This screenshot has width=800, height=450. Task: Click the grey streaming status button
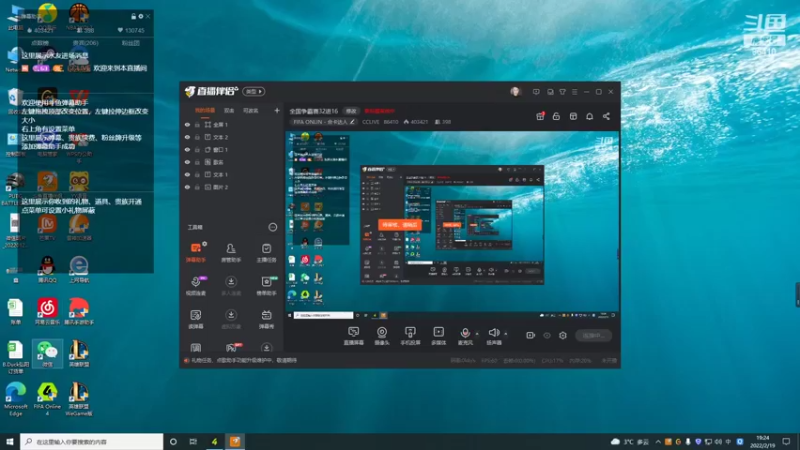click(x=594, y=335)
